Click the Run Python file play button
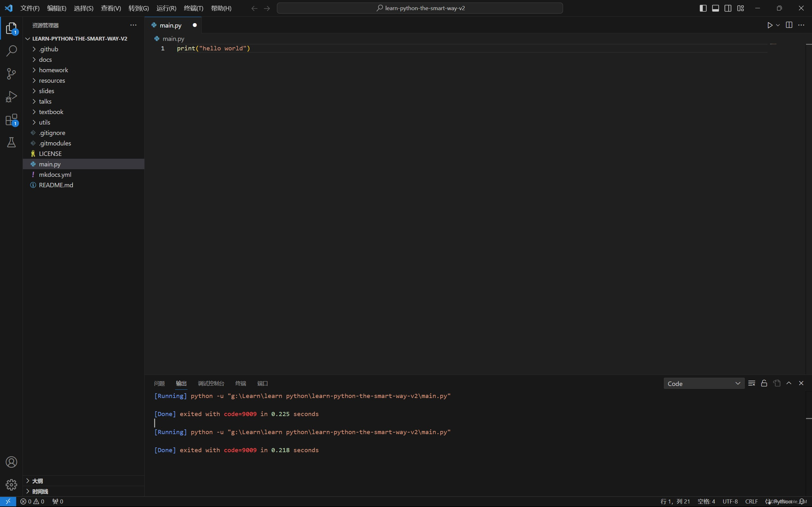Screen dimensions: 812x507 (x=770, y=25)
